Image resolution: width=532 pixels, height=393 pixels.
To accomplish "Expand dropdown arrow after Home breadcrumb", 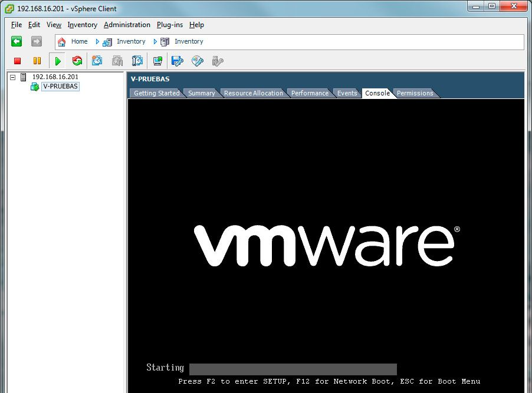I will (x=97, y=42).
